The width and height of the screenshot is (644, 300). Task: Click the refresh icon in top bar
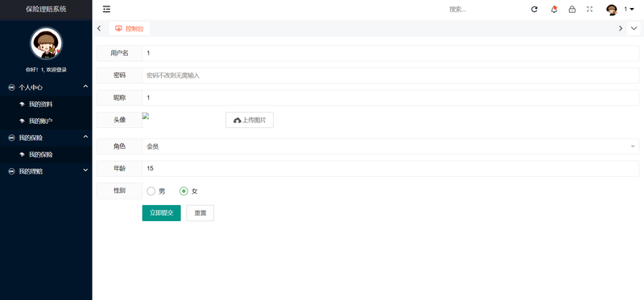point(535,9)
